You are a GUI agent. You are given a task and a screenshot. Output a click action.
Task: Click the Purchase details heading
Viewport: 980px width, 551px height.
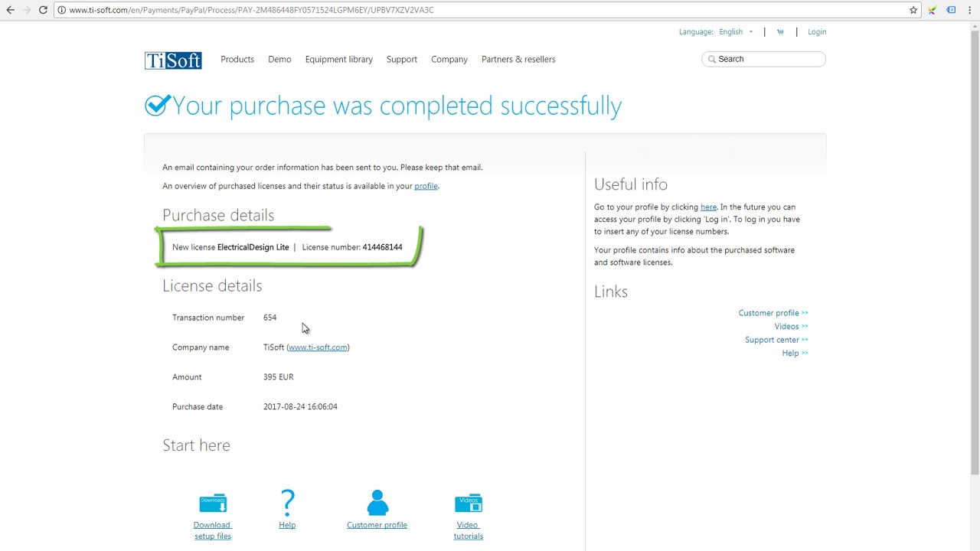point(218,216)
